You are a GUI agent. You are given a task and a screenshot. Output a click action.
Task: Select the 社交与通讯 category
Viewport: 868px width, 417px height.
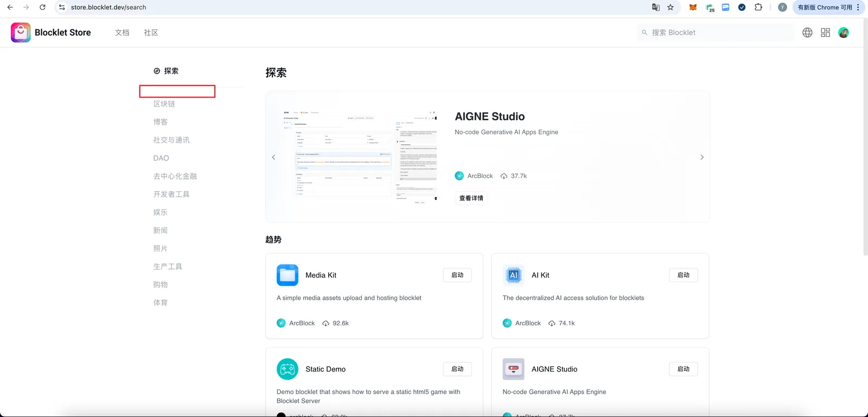pos(171,140)
